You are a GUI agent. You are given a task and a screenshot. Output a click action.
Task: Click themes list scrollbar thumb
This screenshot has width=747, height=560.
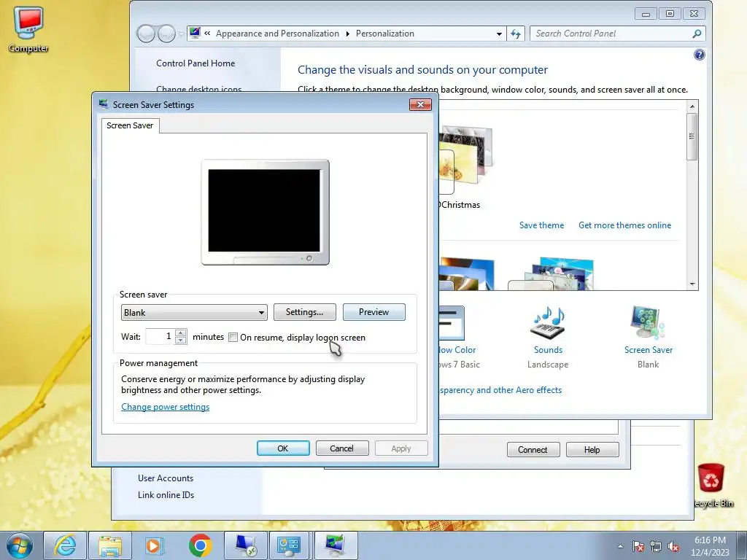pos(693,136)
